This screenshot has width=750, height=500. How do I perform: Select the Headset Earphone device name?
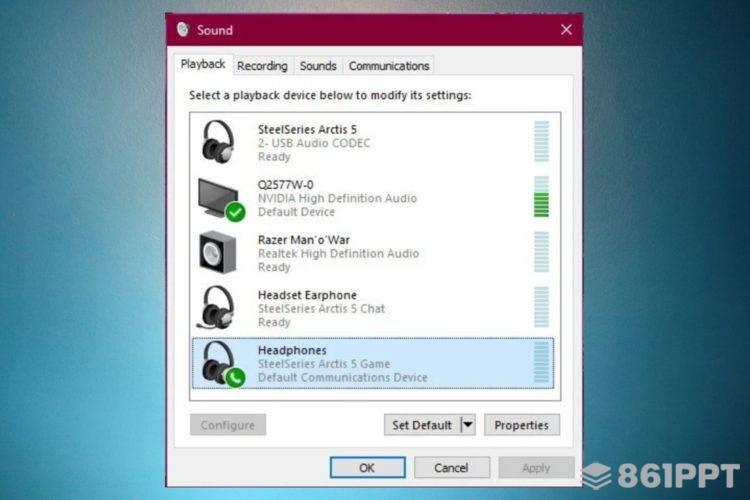(307, 295)
